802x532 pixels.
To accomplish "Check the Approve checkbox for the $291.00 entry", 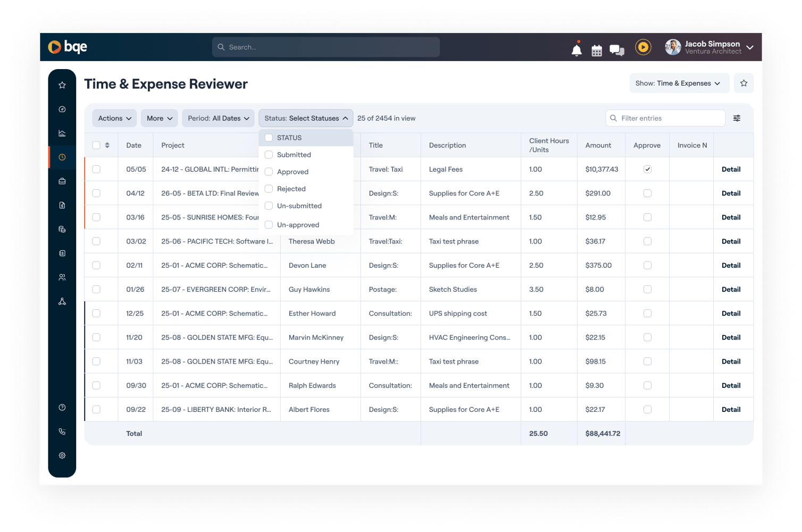I will 647,193.
